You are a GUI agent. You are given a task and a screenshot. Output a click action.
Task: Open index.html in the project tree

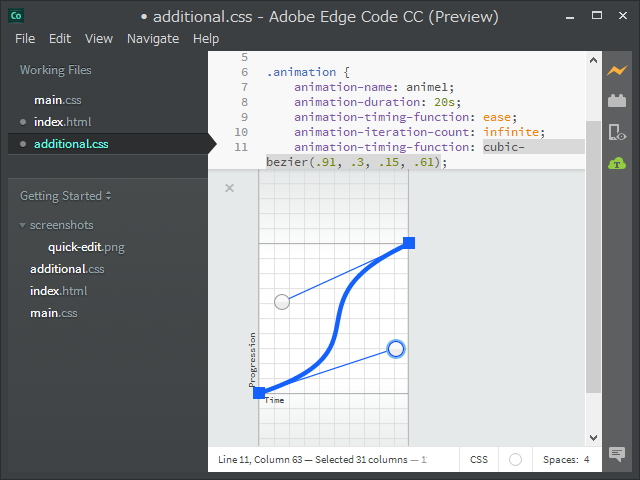[x=58, y=291]
